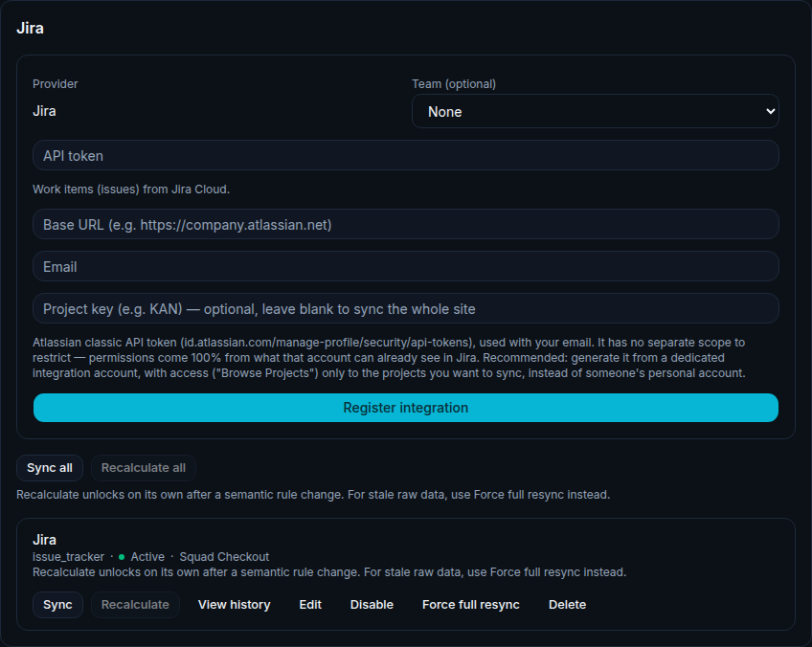
Task: Click the green Active status dot
Action: [122, 557]
